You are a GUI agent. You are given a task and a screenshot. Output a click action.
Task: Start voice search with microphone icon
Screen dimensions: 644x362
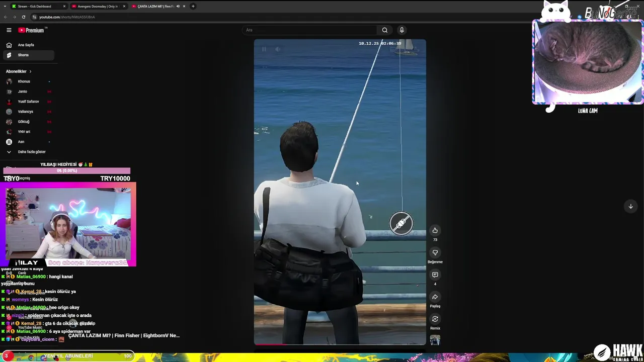coord(401,30)
